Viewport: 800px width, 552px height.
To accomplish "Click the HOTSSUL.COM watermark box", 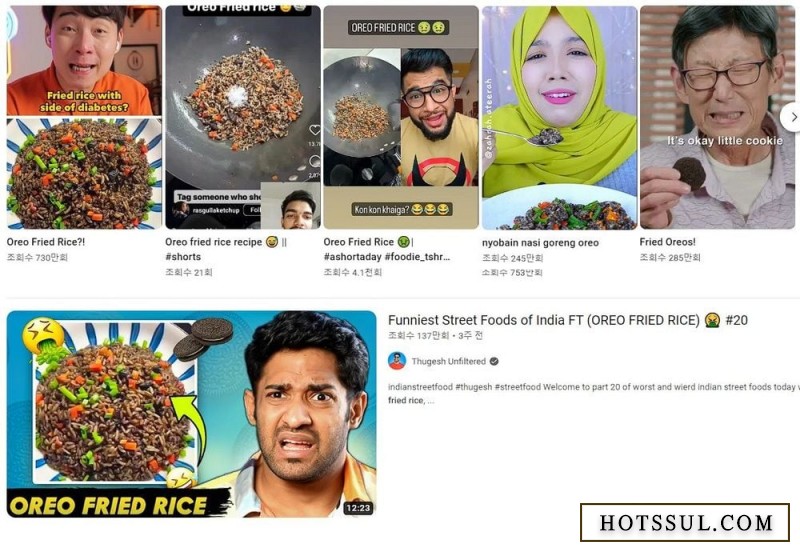I will coord(685,522).
